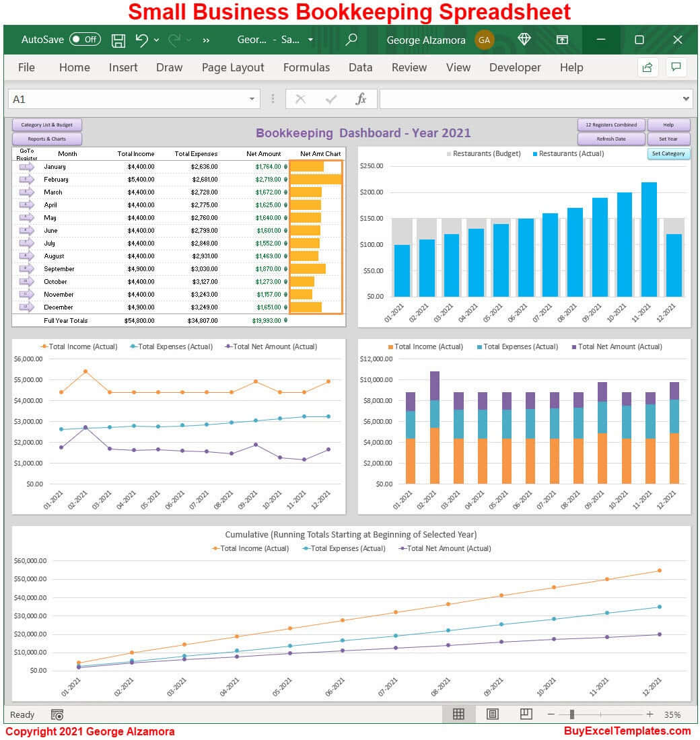Viewport: 700px width, 740px height.
Task: Click the Insert Function fx icon
Action: click(361, 98)
